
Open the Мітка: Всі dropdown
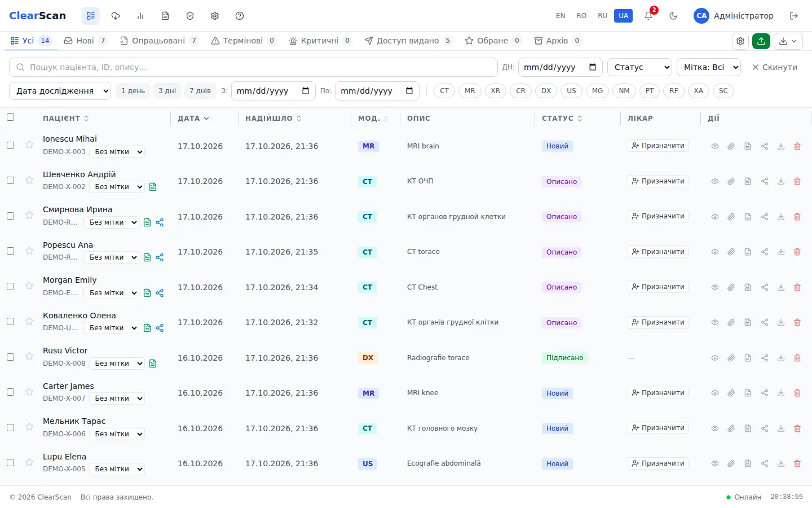[x=709, y=67]
